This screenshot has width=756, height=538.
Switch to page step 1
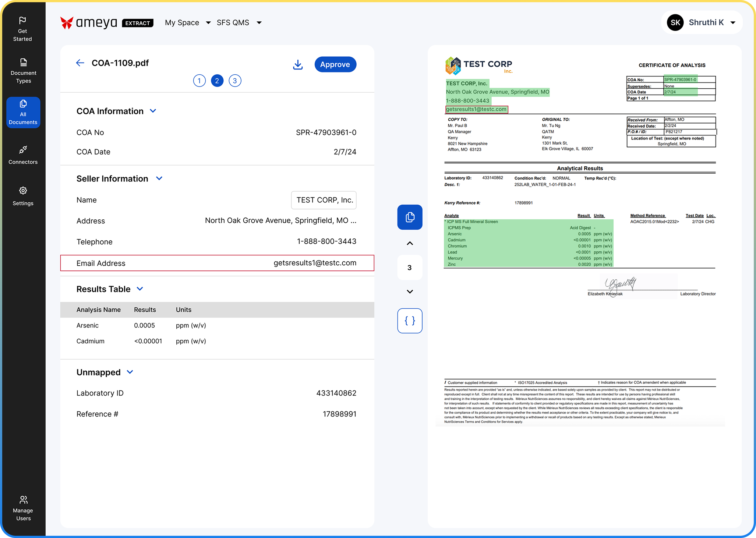coord(199,81)
